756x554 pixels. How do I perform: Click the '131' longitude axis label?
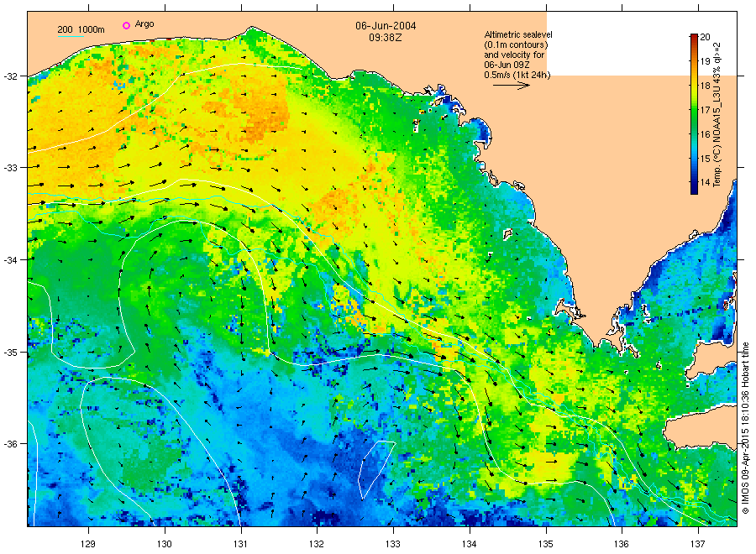coord(240,544)
